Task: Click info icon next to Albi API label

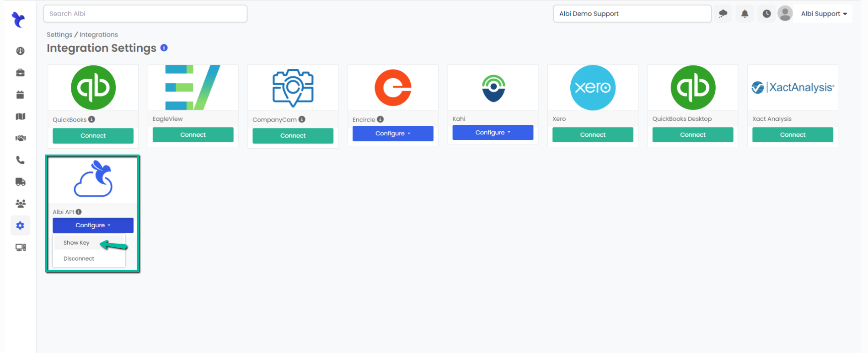Action: click(79, 212)
